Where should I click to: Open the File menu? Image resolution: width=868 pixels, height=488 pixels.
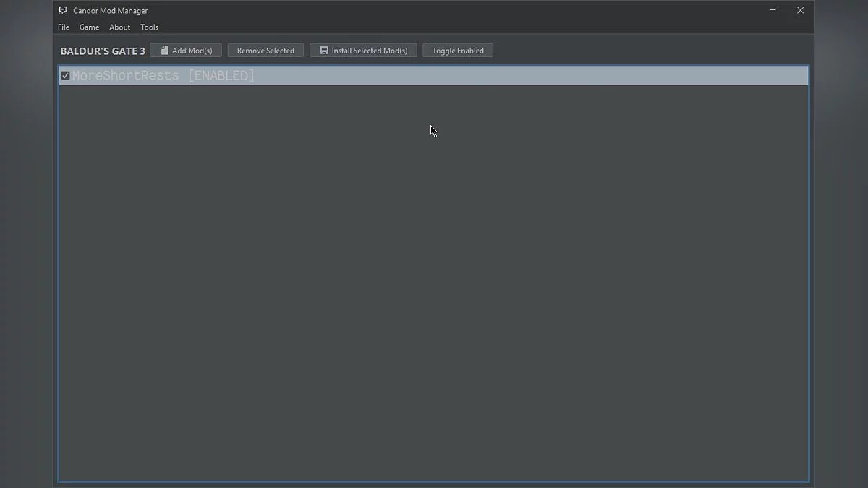click(64, 27)
